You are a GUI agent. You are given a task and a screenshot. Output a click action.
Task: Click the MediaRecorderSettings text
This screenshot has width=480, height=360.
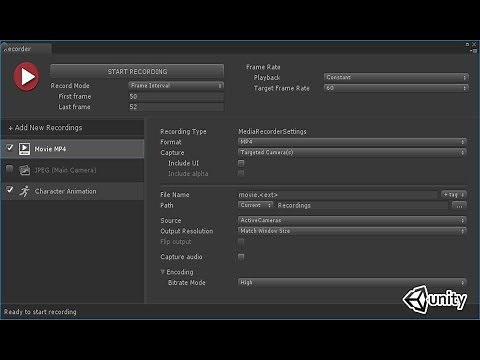tap(272, 132)
